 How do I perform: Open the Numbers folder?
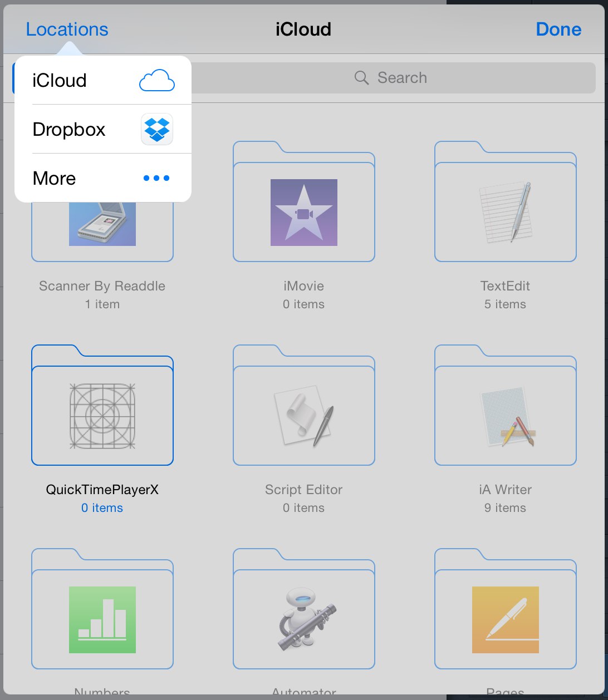point(102,609)
